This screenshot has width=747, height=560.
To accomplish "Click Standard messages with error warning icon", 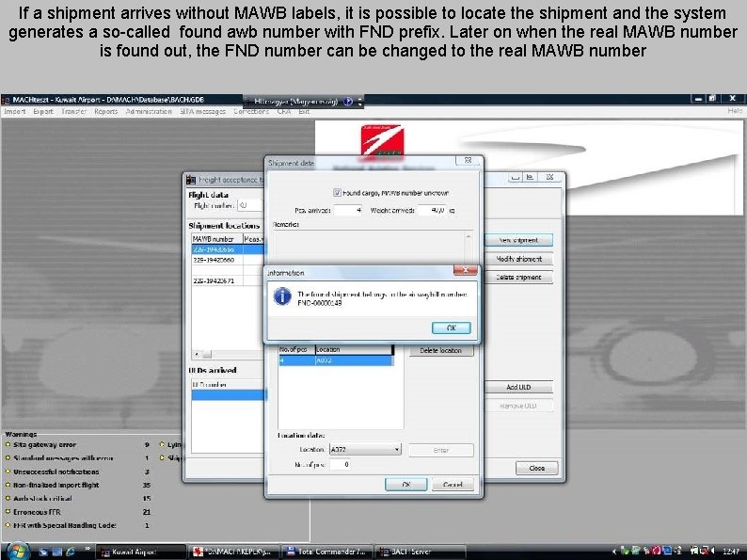I will pyautogui.click(x=8, y=458).
